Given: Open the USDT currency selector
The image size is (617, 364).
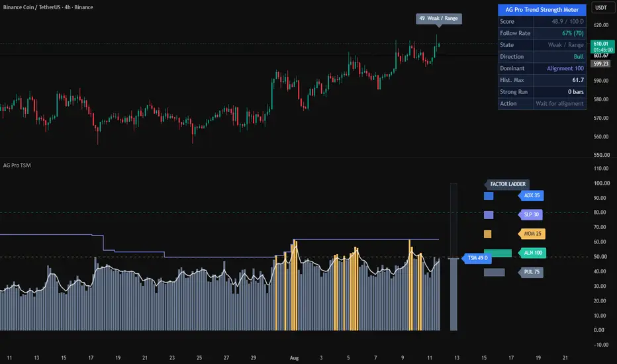Looking at the screenshot, I should [x=601, y=8].
